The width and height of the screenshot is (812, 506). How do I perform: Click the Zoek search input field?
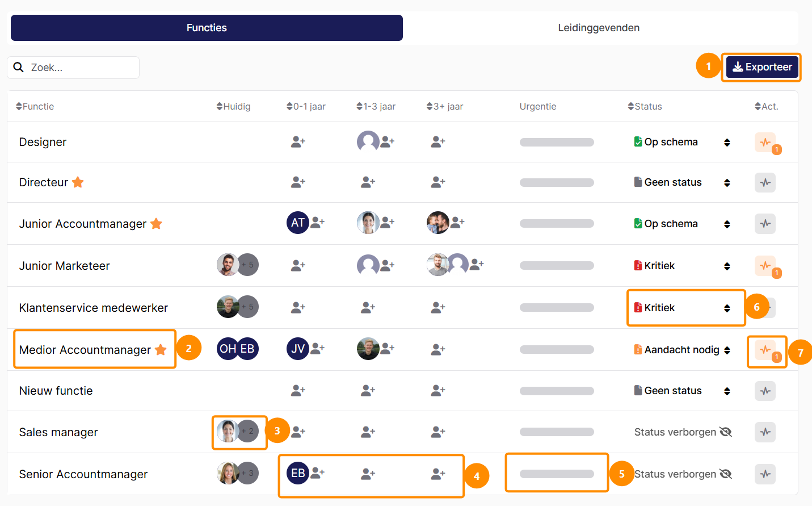(x=73, y=68)
